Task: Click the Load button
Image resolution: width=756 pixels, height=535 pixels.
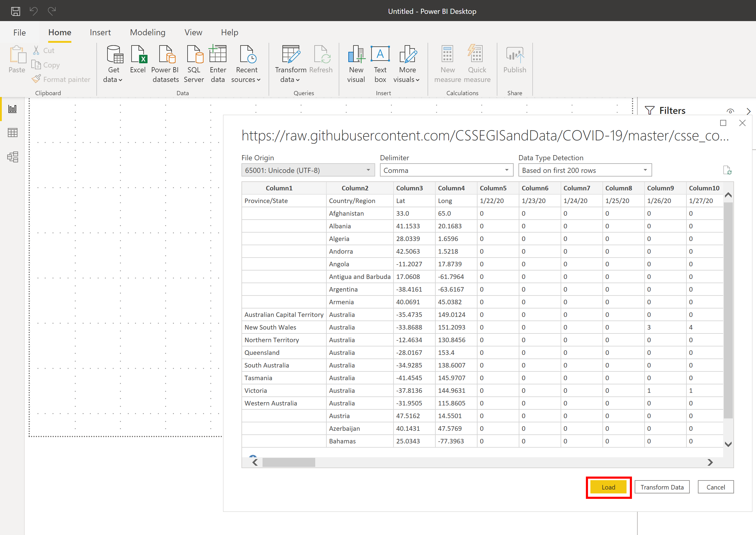Action: (x=608, y=487)
